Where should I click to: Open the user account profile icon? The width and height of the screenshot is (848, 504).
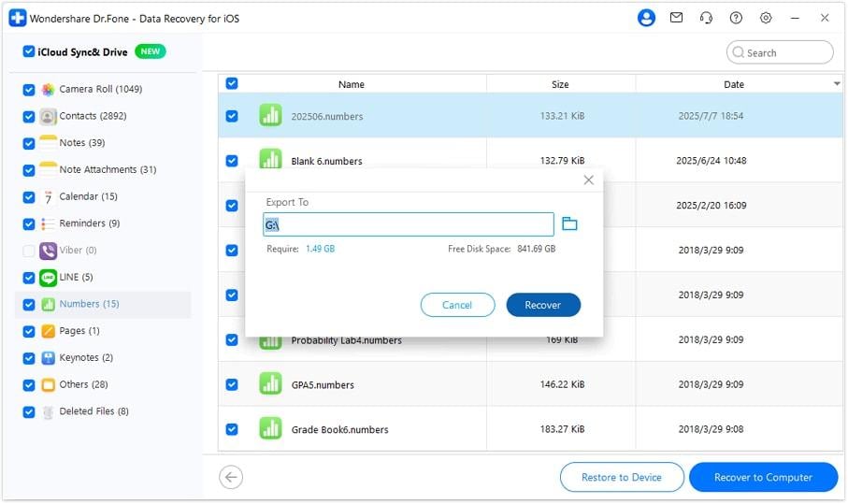click(646, 18)
